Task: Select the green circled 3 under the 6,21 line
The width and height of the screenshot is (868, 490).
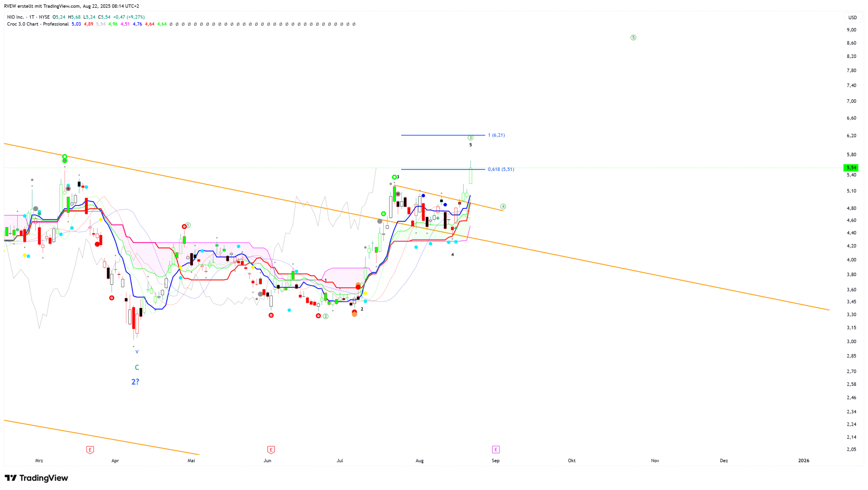Action: click(x=470, y=138)
